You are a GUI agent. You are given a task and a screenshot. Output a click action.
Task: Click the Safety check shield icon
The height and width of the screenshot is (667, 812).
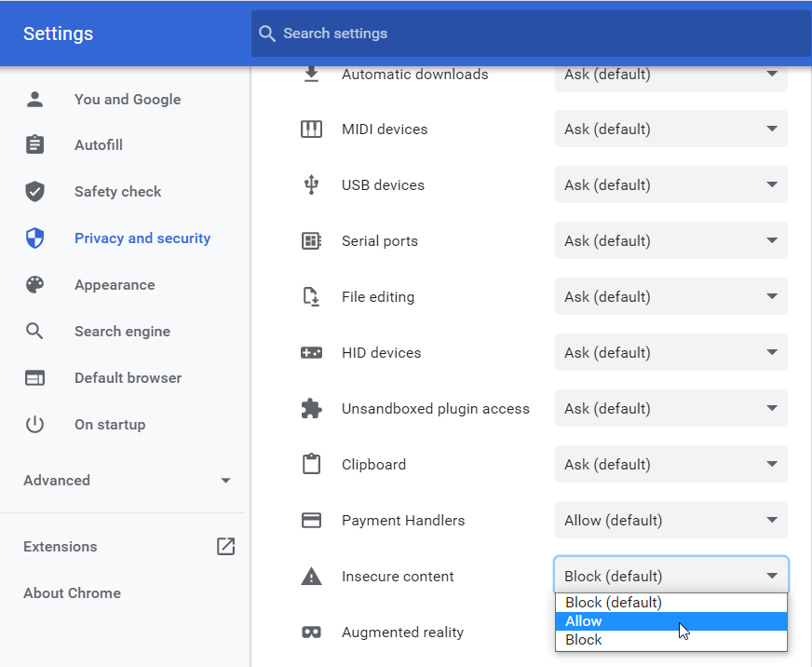(x=34, y=191)
